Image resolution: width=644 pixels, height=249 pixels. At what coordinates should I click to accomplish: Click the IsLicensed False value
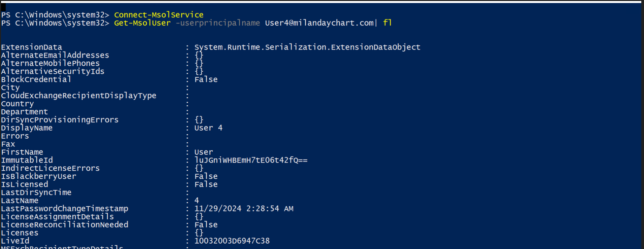(206, 185)
